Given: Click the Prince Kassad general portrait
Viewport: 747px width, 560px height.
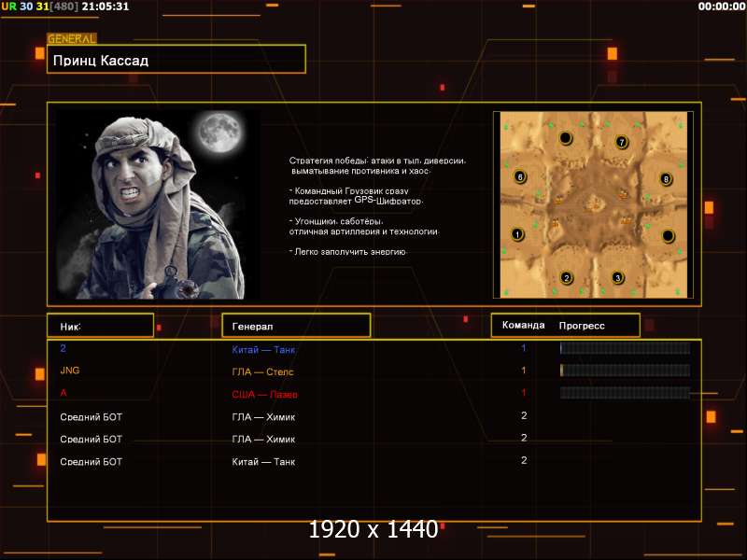Looking at the screenshot, I should pos(157,204).
